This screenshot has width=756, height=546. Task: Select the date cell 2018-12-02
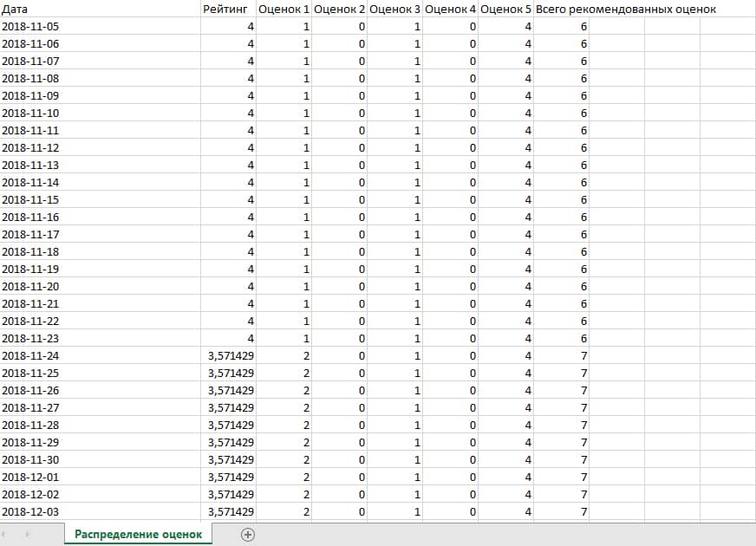[101, 495]
